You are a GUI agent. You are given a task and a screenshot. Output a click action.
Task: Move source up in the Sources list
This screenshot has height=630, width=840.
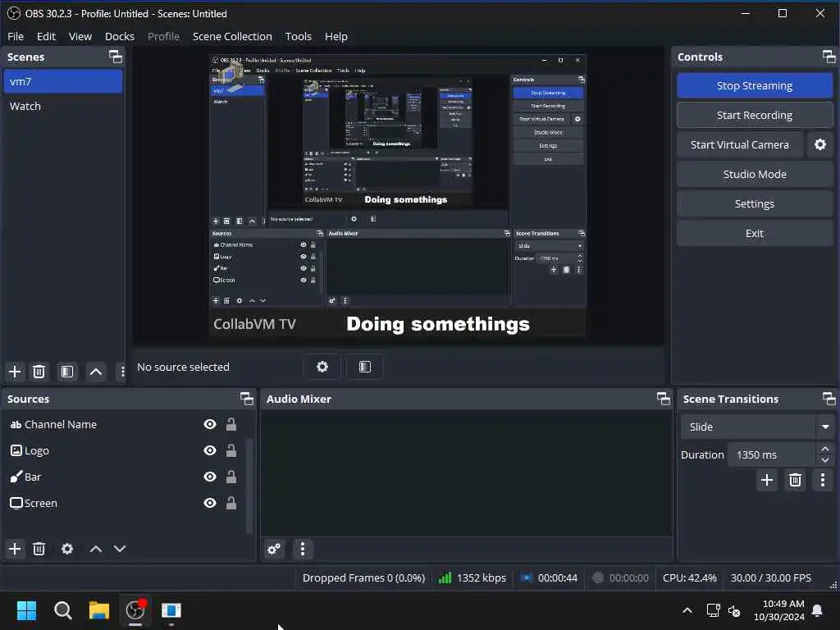click(x=96, y=549)
